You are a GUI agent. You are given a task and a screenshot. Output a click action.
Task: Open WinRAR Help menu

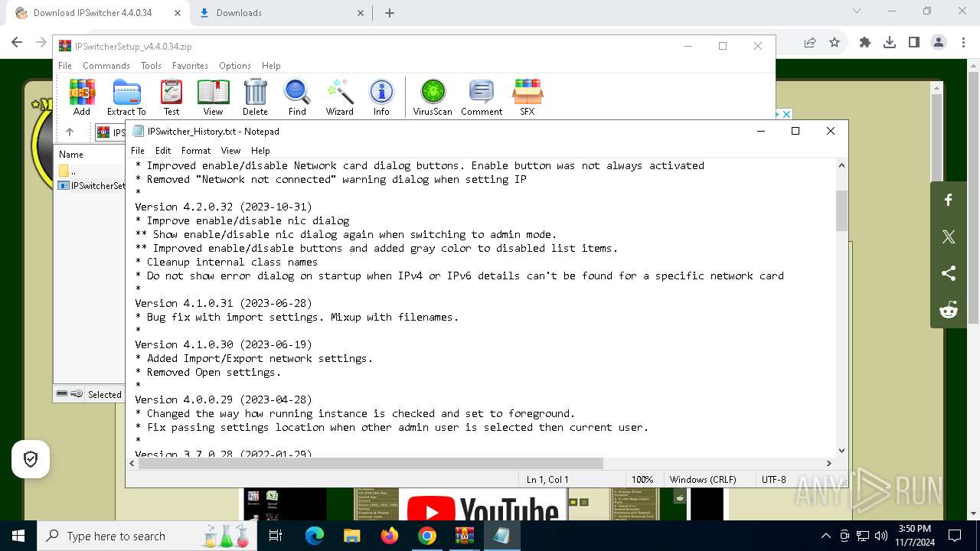[x=271, y=66]
